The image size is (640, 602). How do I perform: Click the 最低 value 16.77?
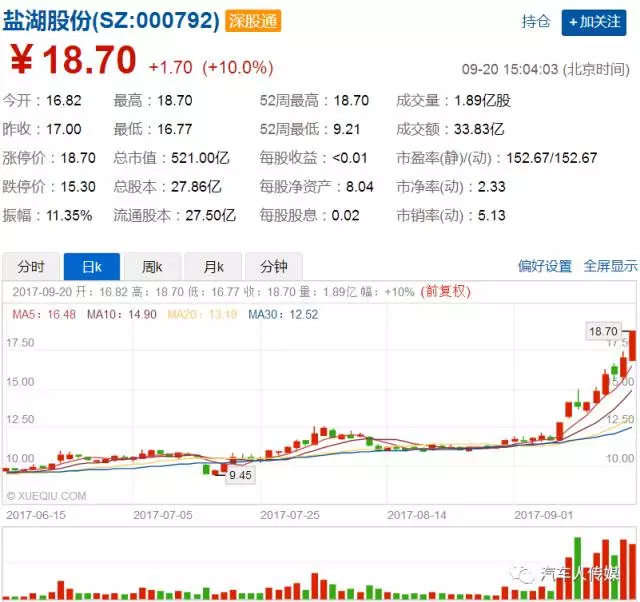175,129
